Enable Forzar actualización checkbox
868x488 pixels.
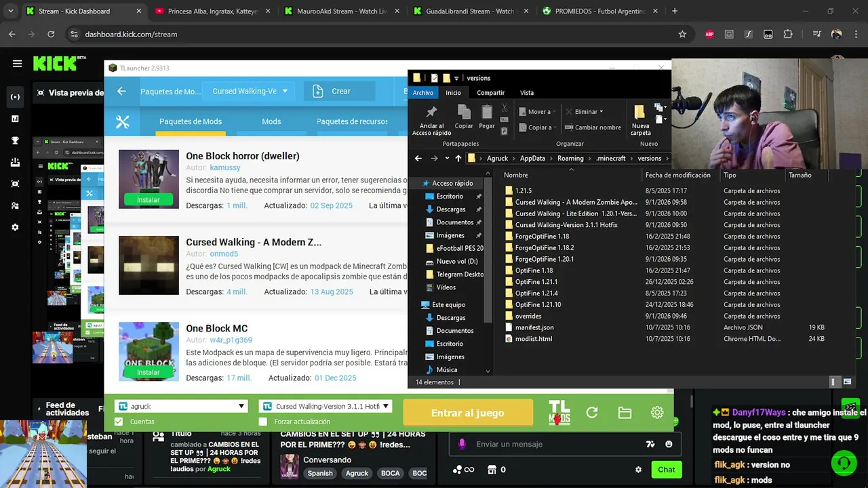263,422
